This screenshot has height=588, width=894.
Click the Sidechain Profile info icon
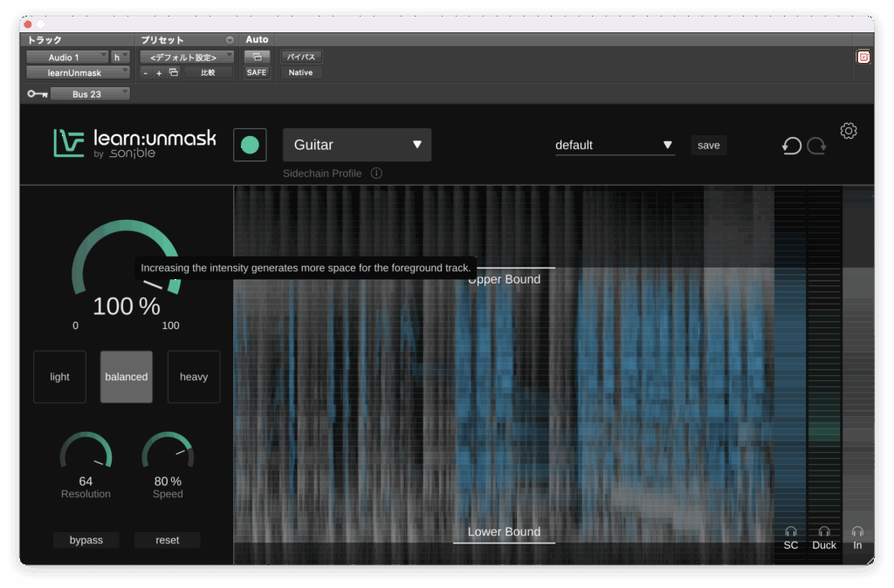click(x=376, y=174)
